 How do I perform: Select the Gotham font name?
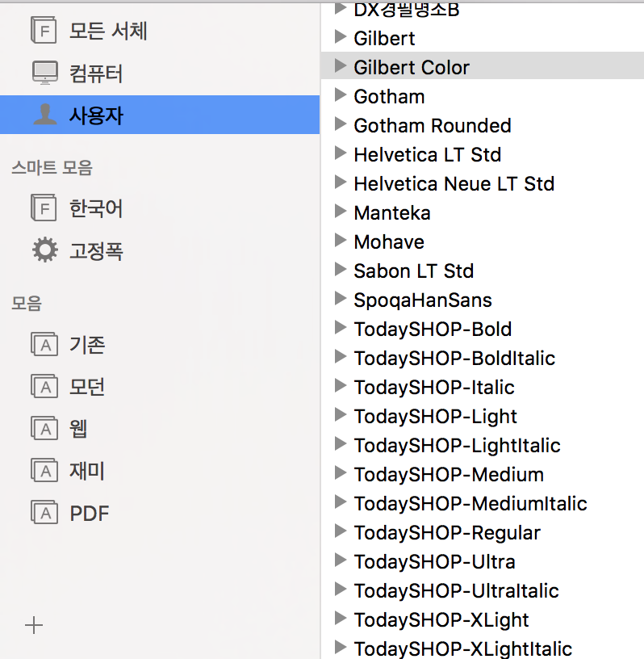coord(390,97)
